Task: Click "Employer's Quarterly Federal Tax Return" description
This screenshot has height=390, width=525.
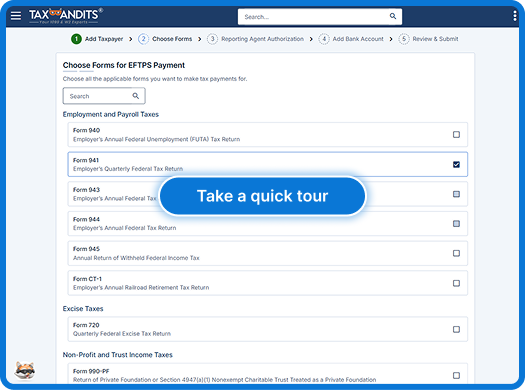Action: click(x=128, y=169)
